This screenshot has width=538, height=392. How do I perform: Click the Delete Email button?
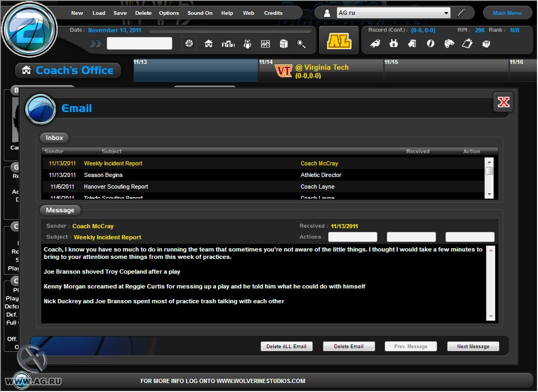point(349,347)
